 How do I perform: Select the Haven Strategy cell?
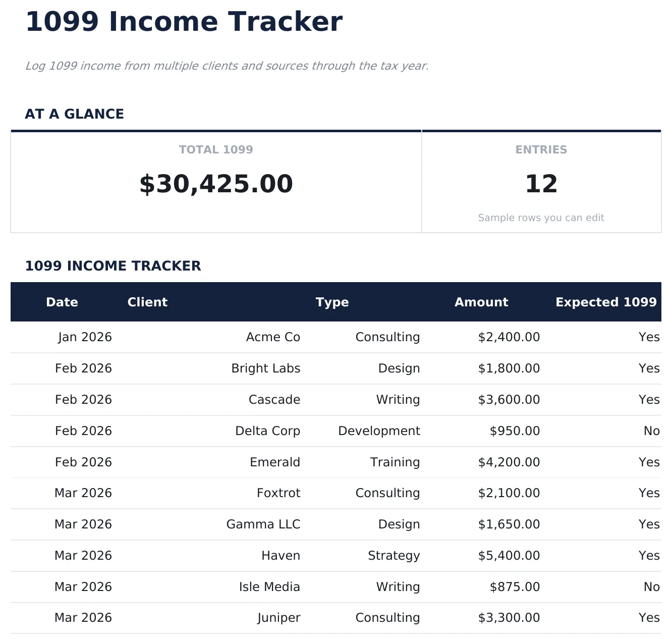click(394, 555)
